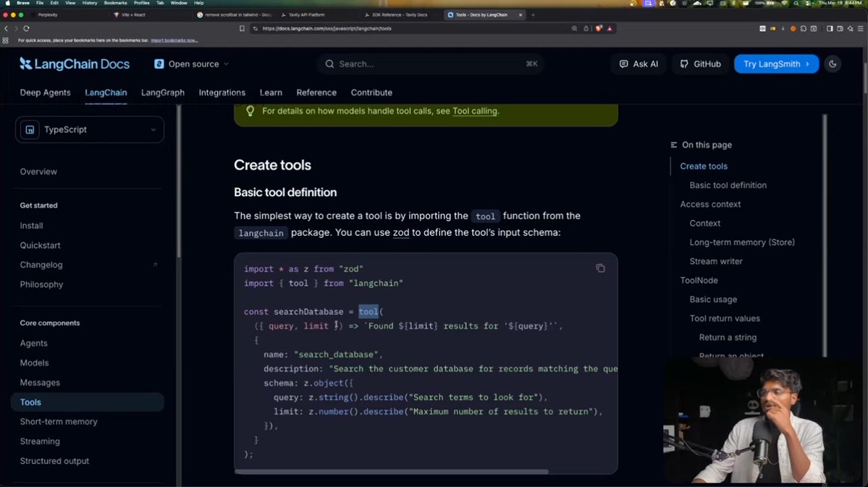Open the Reference tab

(316, 93)
